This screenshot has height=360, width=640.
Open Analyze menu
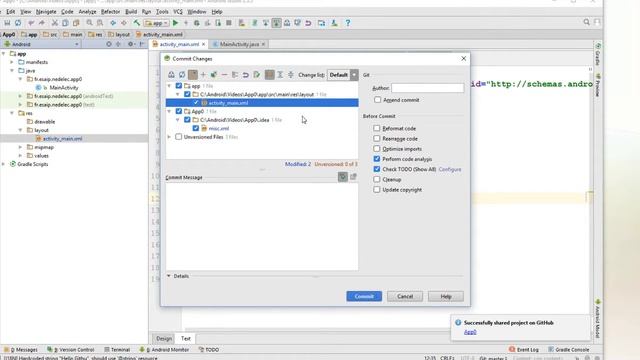[87, 12]
